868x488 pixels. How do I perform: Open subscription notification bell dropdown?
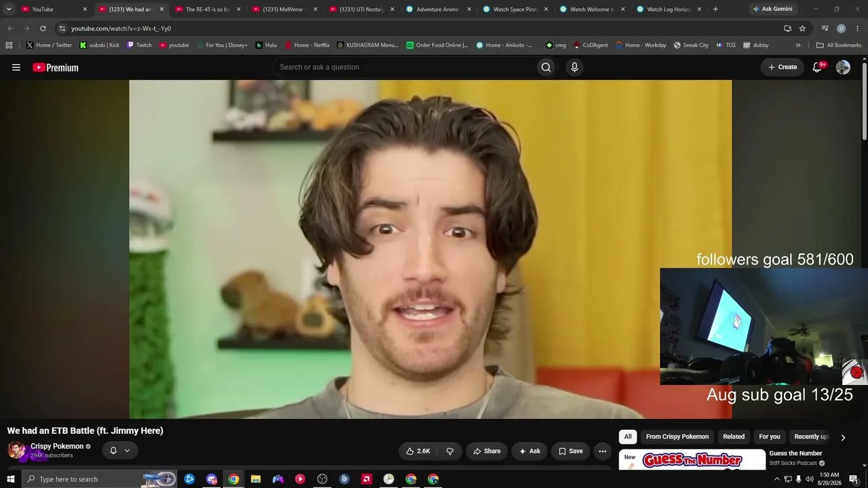point(120,451)
